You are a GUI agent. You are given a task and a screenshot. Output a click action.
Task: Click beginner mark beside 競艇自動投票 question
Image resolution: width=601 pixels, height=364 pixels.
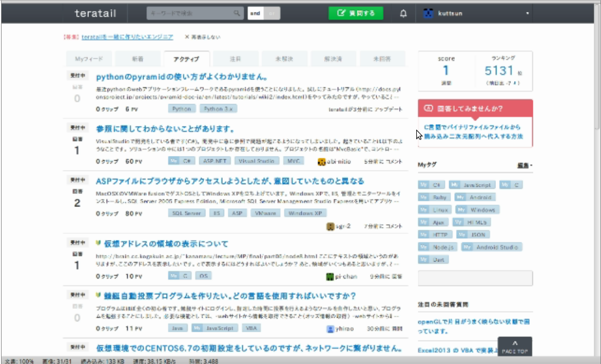[98, 295]
